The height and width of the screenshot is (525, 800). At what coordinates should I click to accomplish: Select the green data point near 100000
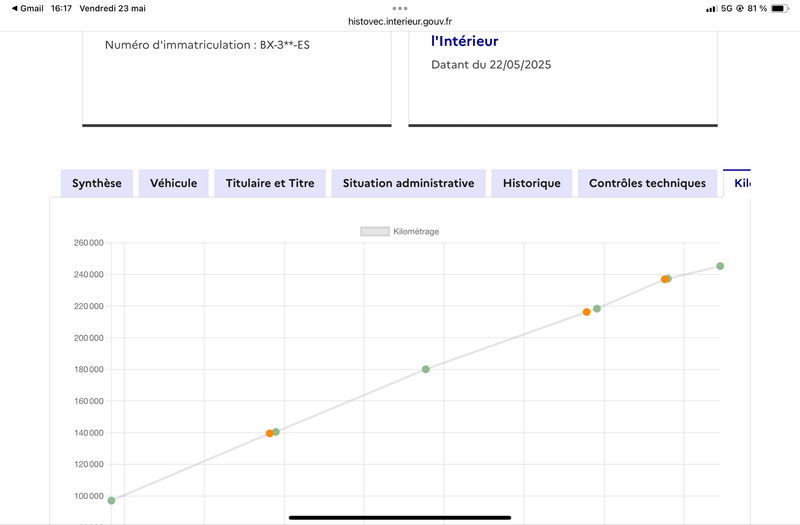click(111, 501)
